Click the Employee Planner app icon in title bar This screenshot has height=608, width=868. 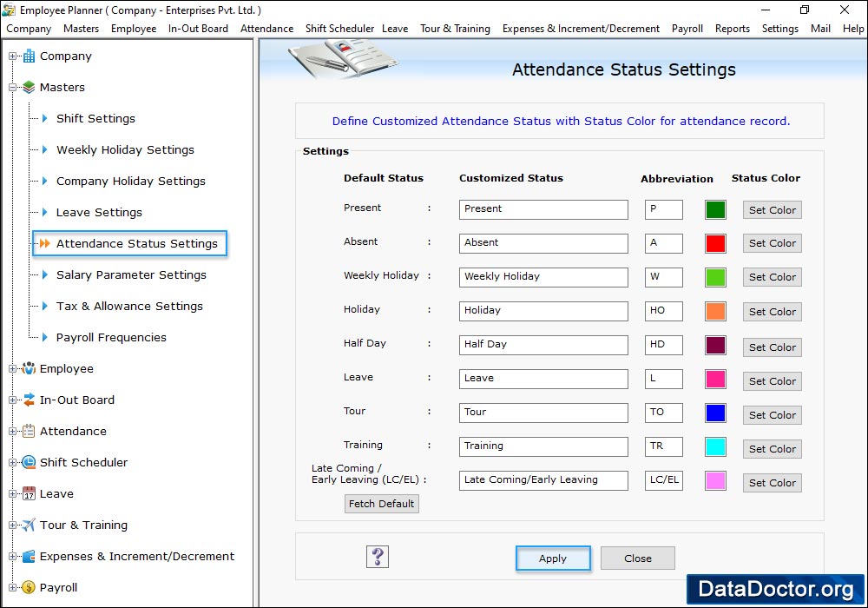(x=9, y=10)
